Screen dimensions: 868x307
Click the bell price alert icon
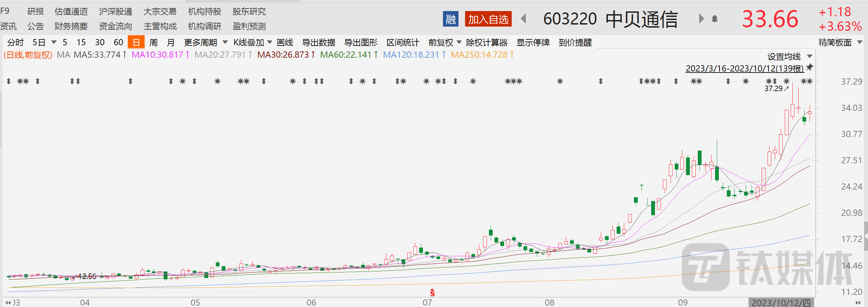[x=714, y=19]
